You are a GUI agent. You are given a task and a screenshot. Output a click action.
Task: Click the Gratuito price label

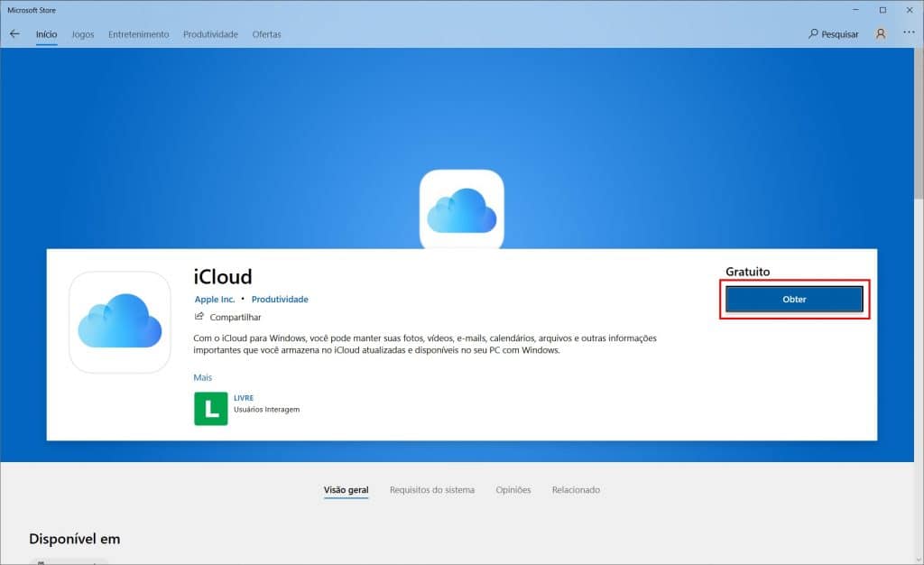[747, 272]
